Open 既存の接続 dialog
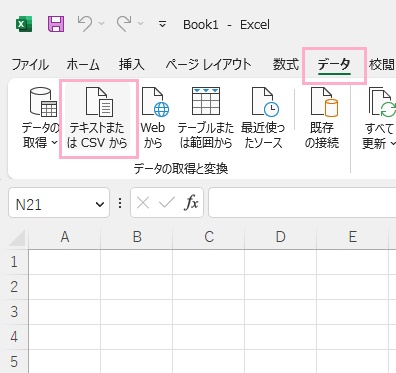The width and height of the screenshot is (396, 373). click(322, 118)
